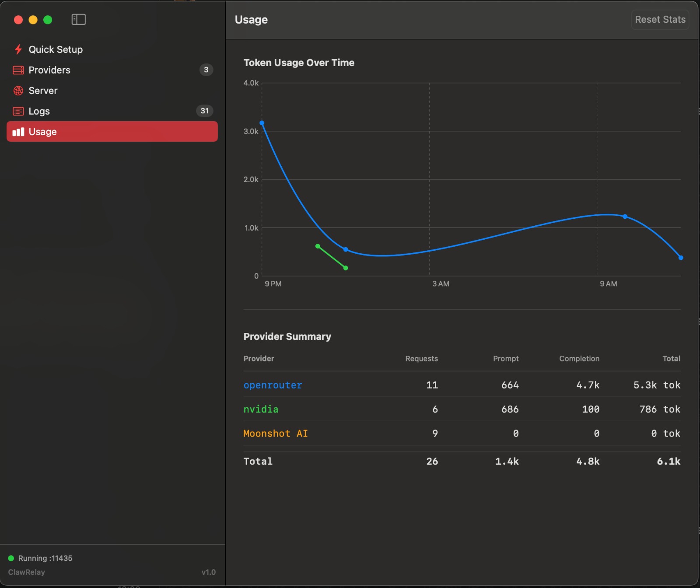Click the Reset Stats button
The height and width of the screenshot is (588, 700).
click(x=660, y=20)
